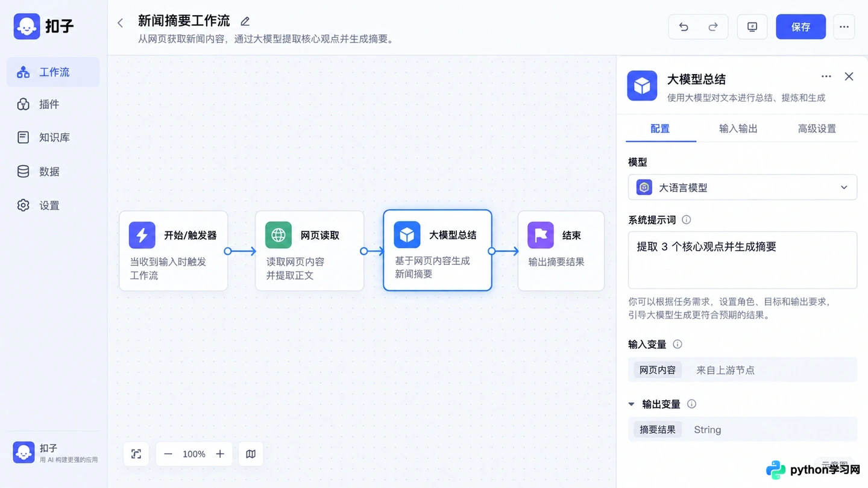Open the test-run monitor icon button
The image size is (868, 488).
(752, 27)
